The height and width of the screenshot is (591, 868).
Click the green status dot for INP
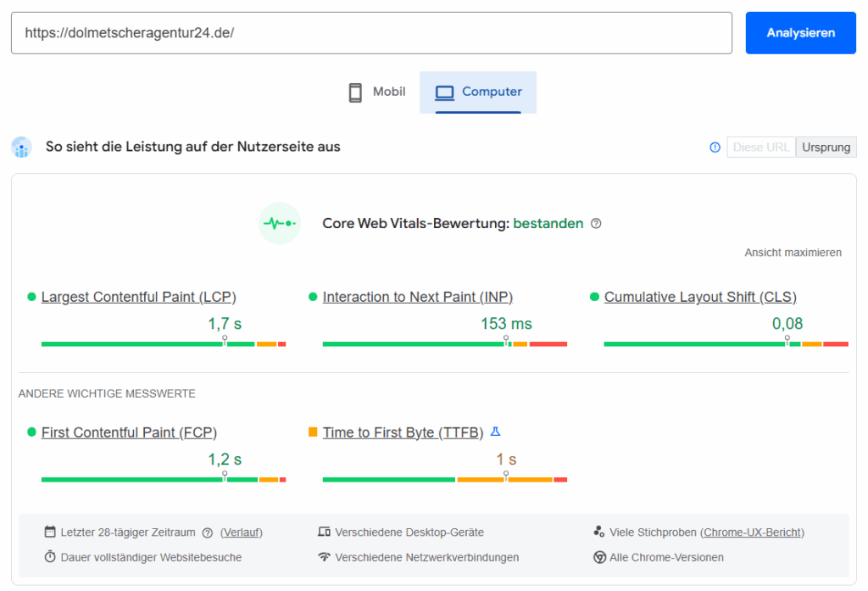pyautogui.click(x=313, y=297)
